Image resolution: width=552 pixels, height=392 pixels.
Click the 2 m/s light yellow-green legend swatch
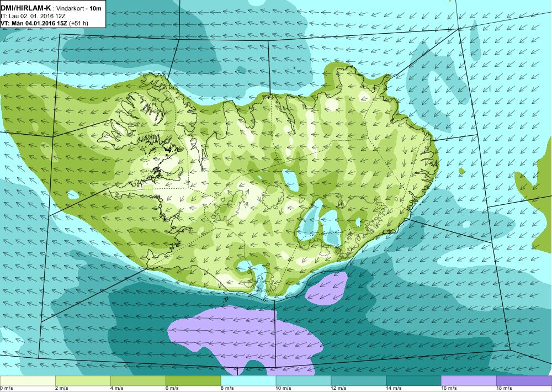(83, 381)
